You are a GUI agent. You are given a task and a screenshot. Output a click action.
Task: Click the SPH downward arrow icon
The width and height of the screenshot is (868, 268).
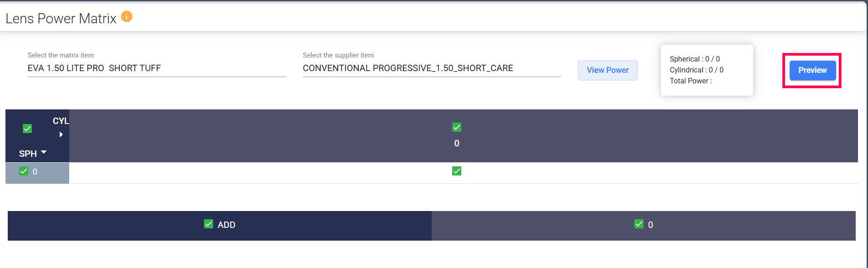coord(44,152)
